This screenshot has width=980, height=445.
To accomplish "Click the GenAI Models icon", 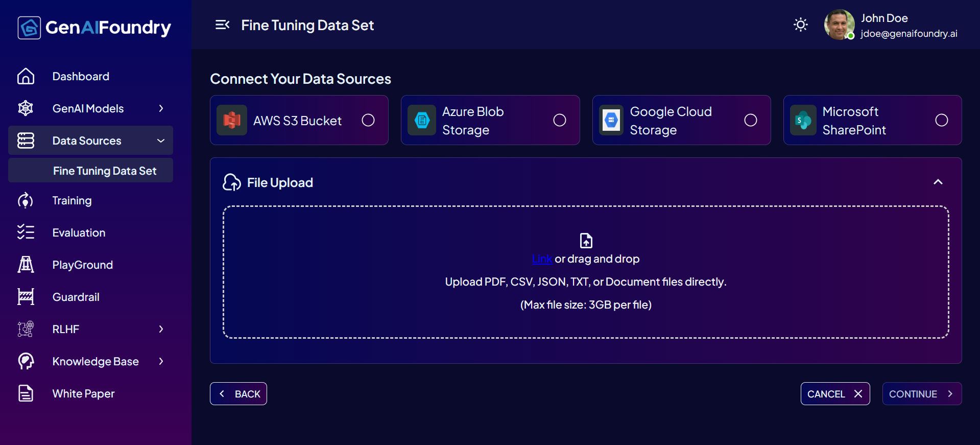I will [x=26, y=108].
